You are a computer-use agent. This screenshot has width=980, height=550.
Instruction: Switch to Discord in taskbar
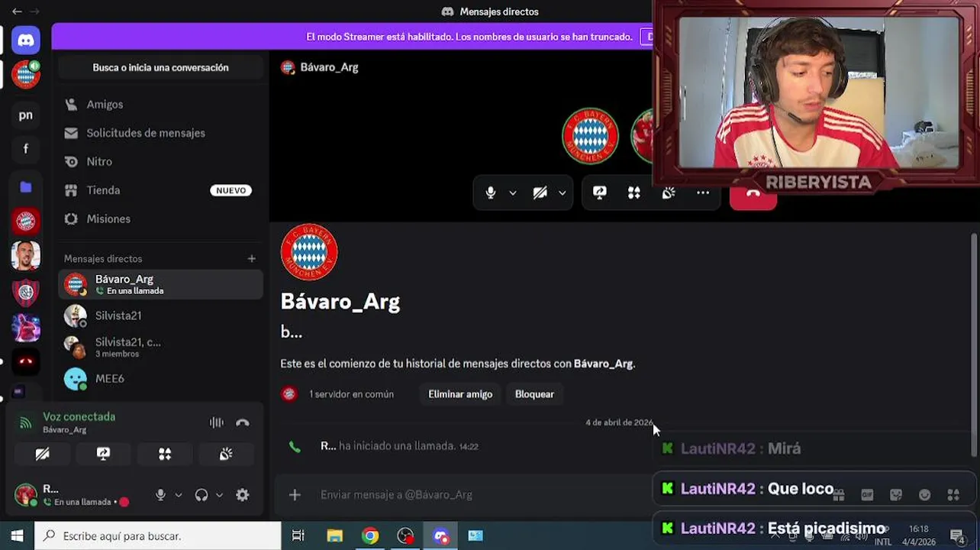click(440, 535)
